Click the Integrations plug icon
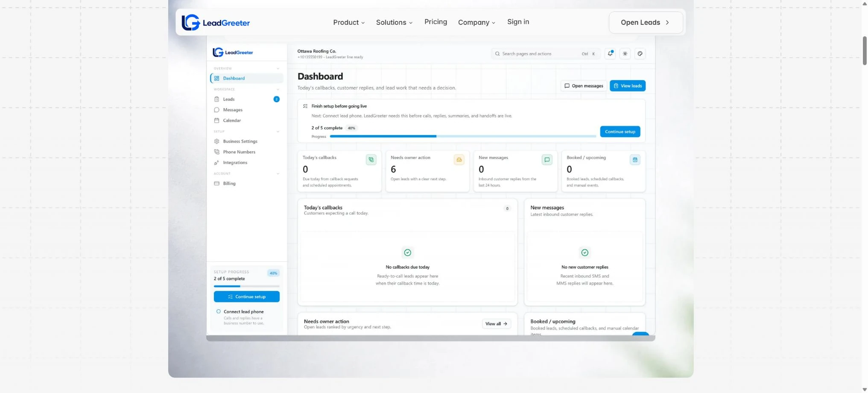Screen dimensions: 868x393 [216, 163]
